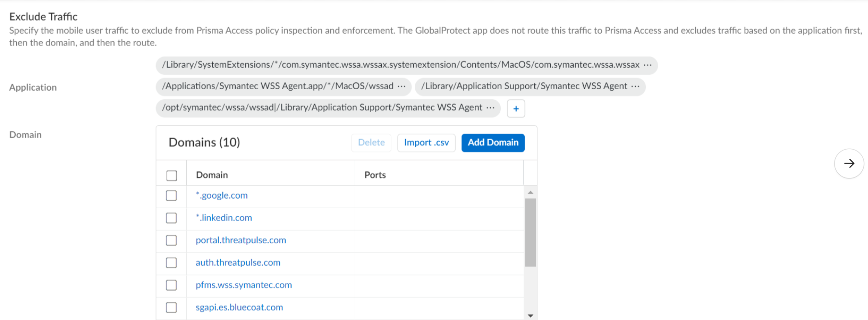Open ellipsis on /opt/symantec/wssa/wssad chip
This screenshot has height=320, width=868.
[x=490, y=107]
